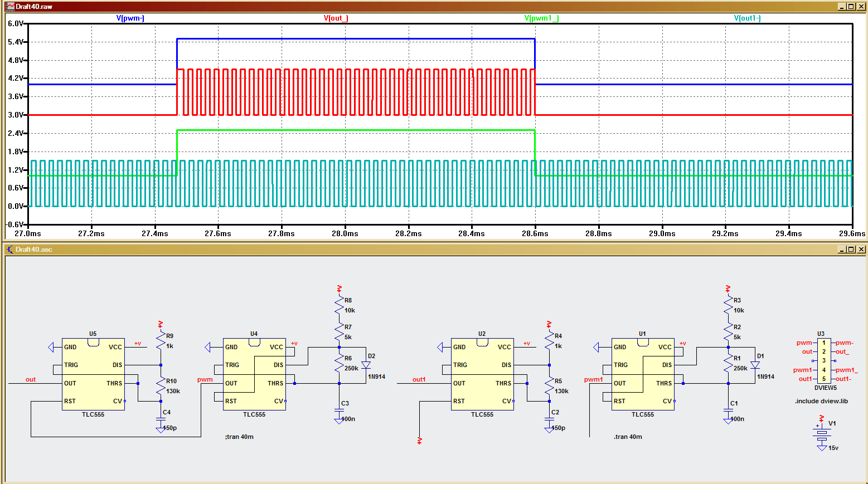868x484 pixels.
Task: Click the 'pwm-' output label on U3
Action: click(x=845, y=343)
